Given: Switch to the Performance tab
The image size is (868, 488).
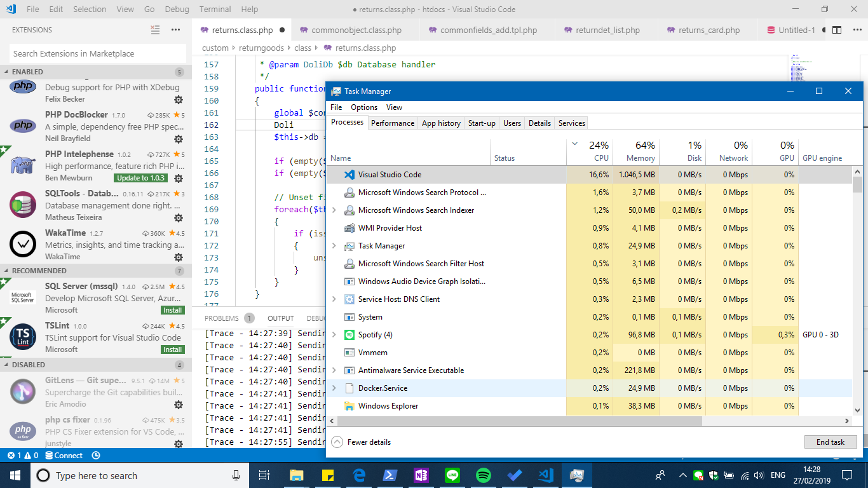Looking at the screenshot, I should click(393, 123).
